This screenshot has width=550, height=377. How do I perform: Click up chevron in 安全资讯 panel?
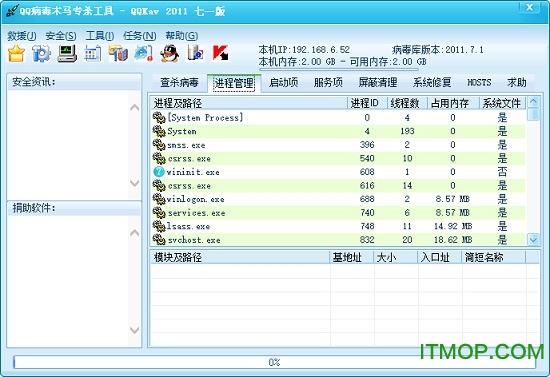135,108
